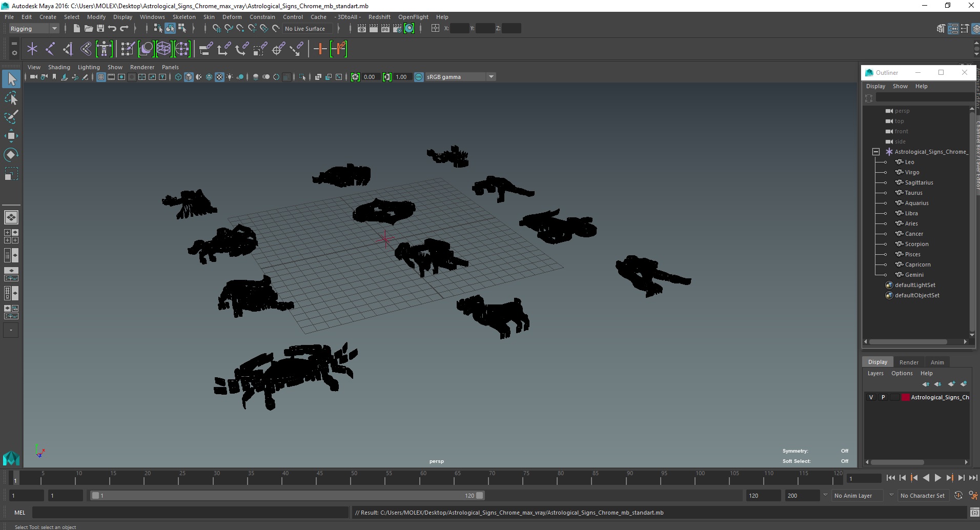Click the Create Joint rigging shelf icon
Screen dimensions: 980x530
click(x=50, y=49)
